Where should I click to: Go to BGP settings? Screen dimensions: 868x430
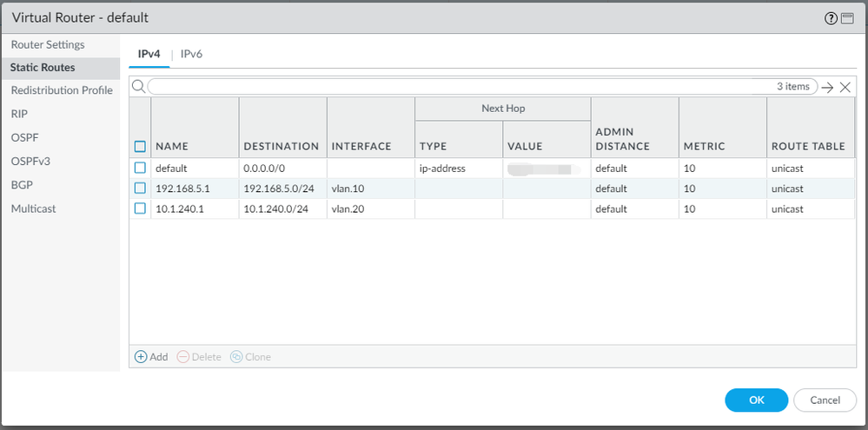point(22,185)
